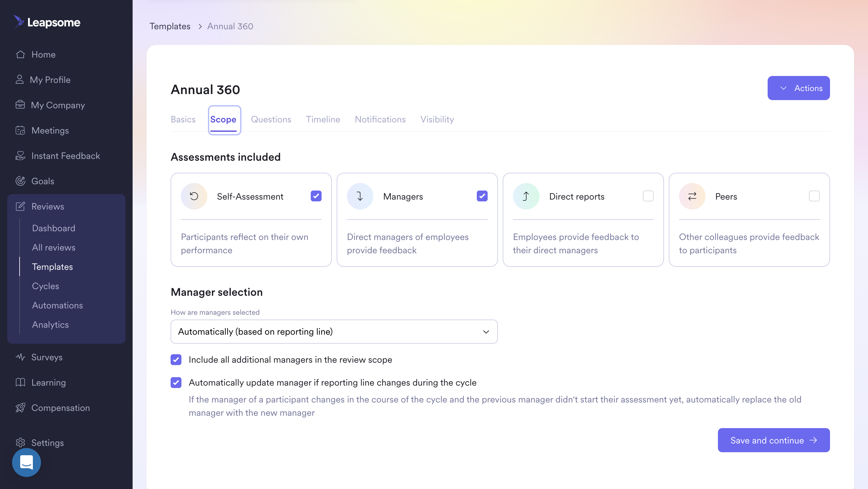Image resolution: width=868 pixels, height=489 pixels.
Task: Click the Meetings calendar icon
Action: [20, 130]
